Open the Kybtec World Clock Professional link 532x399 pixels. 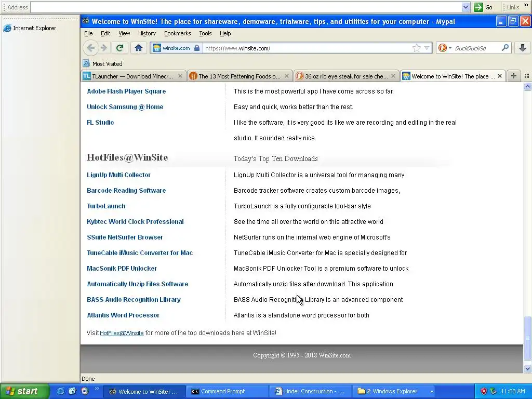tap(135, 222)
